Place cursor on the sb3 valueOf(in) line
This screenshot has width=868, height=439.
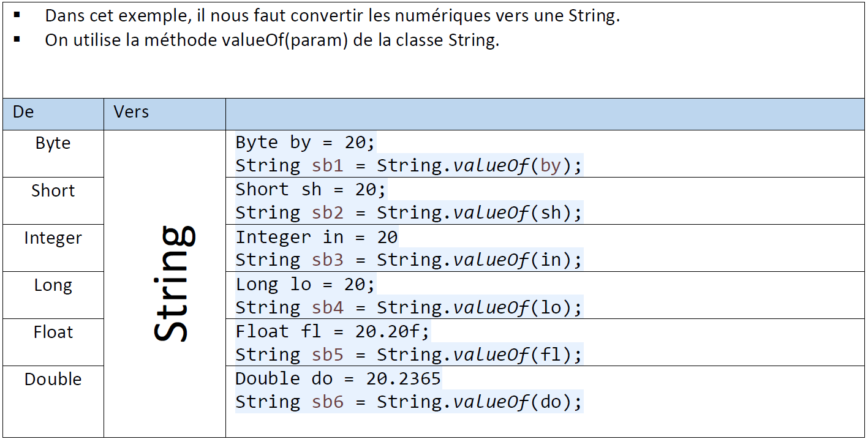(409, 260)
